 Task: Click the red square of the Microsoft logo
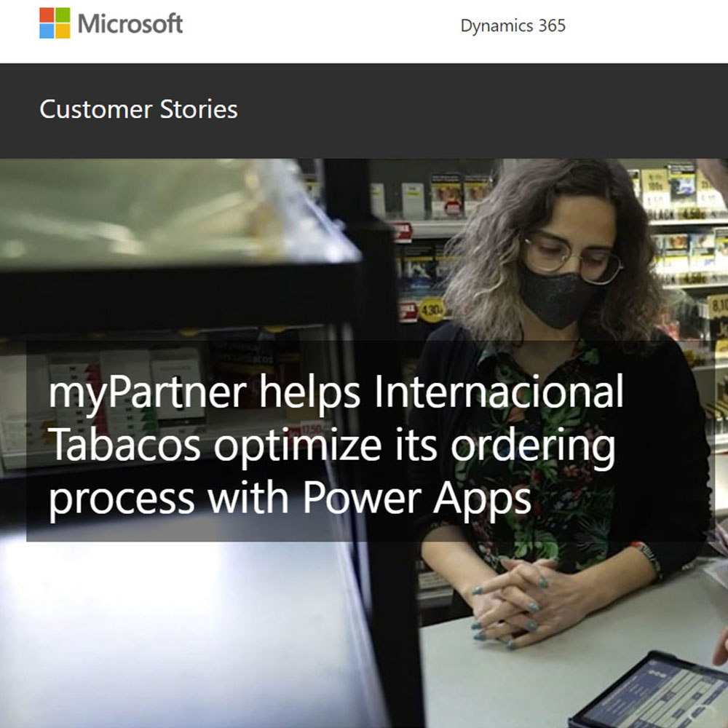point(47,15)
